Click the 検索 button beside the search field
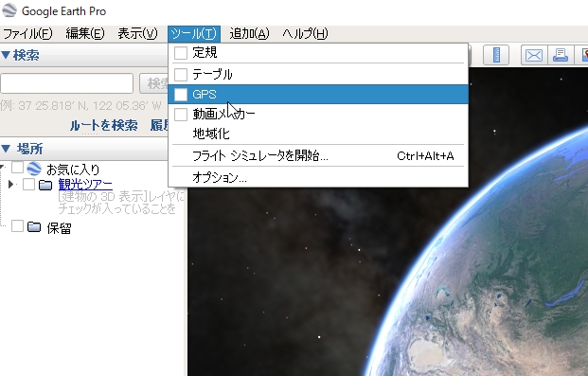The height and width of the screenshot is (376, 588). pos(154,83)
